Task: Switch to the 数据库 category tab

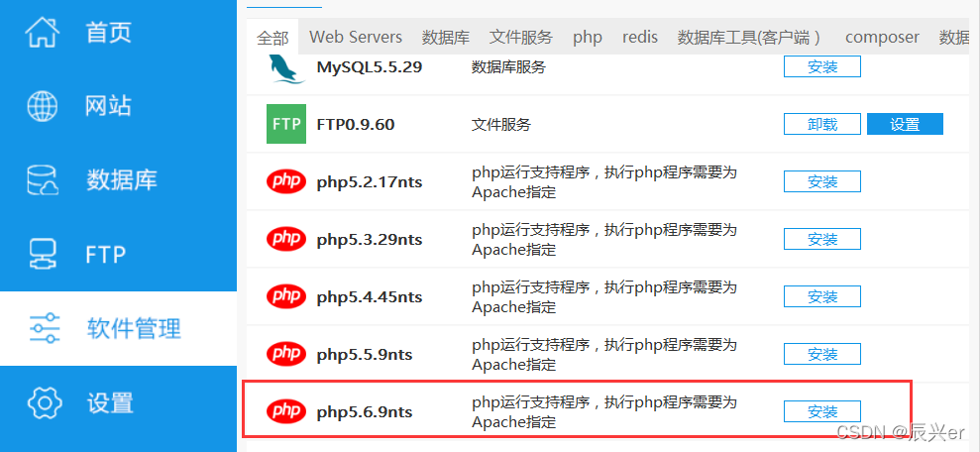Action: tap(446, 38)
